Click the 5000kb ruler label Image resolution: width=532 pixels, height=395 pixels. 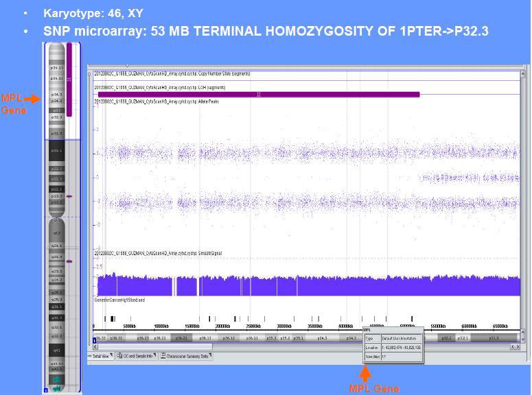pyautogui.click(x=129, y=326)
